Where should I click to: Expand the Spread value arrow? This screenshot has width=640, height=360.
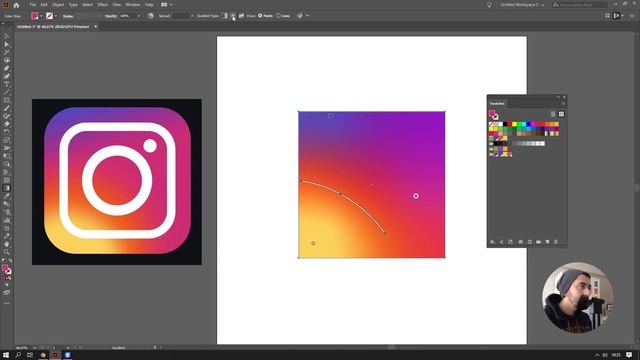[192, 16]
